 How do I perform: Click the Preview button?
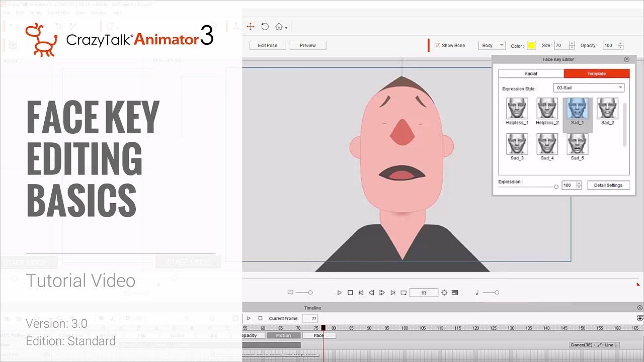tap(308, 45)
